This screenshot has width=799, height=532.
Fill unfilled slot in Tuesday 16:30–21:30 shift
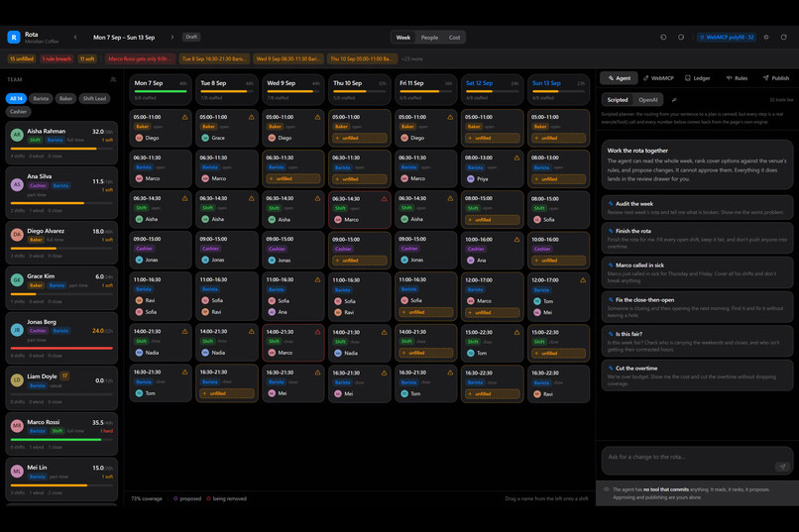point(227,393)
